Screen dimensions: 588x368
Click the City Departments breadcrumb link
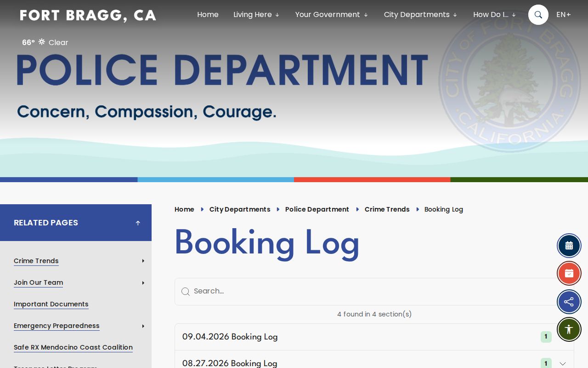[x=240, y=209]
